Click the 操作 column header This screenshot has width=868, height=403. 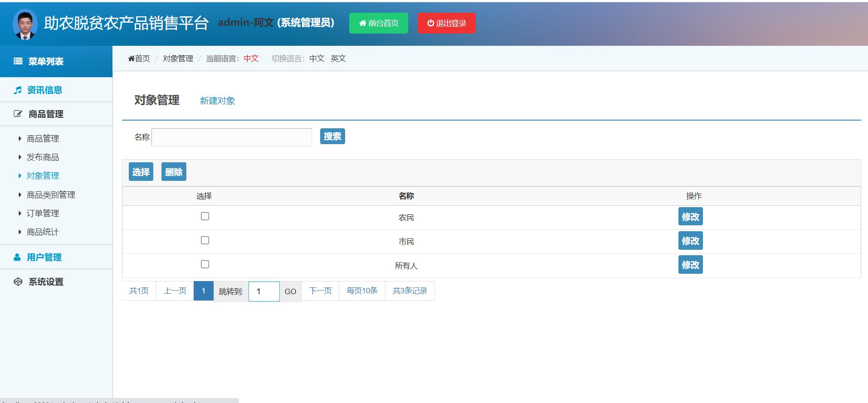[x=694, y=196]
